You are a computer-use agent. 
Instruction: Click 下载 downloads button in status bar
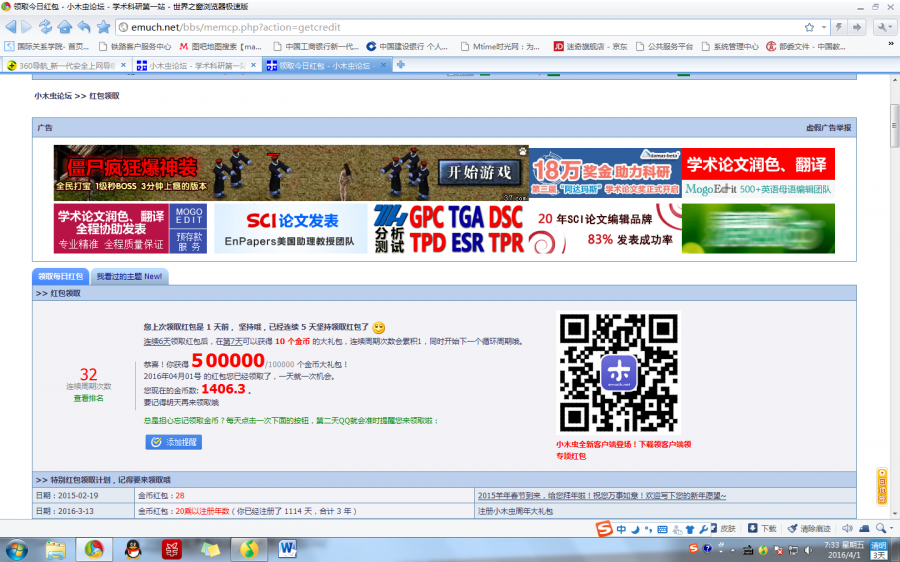(x=762, y=529)
